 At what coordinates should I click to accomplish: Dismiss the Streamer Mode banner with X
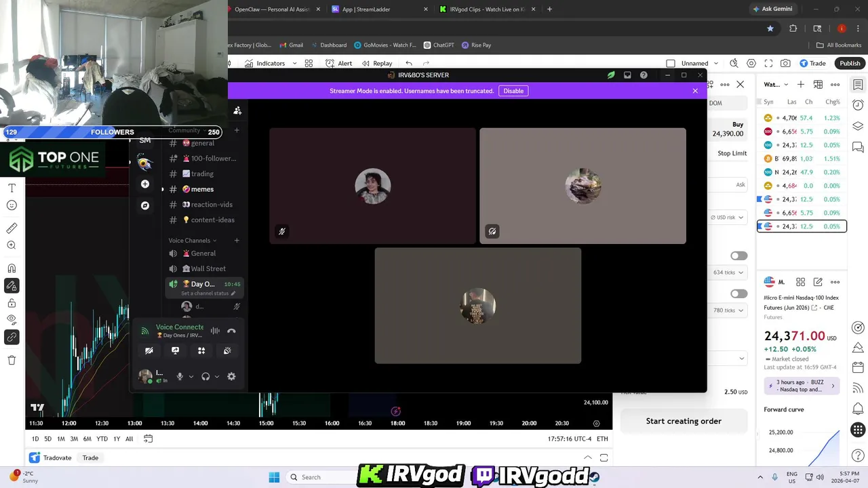(695, 91)
